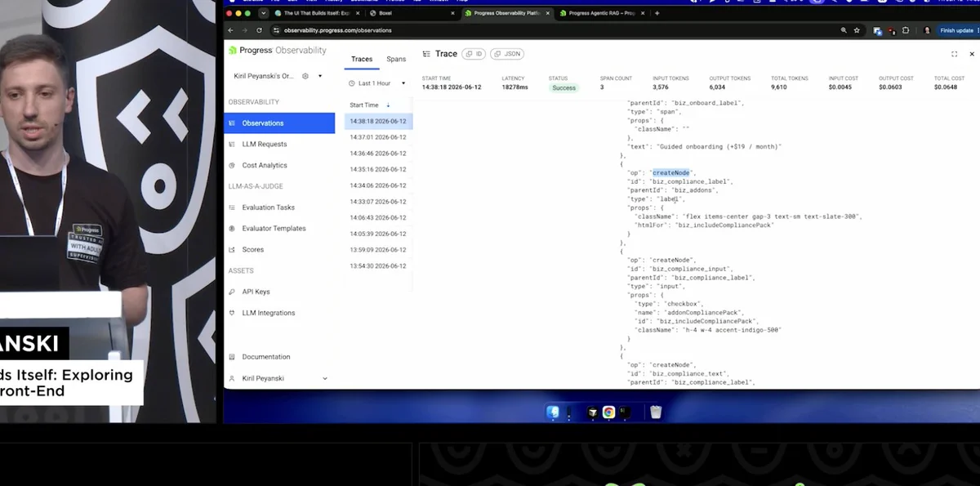Click the zoom magnifier icon in address bar

tap(844, 30)
